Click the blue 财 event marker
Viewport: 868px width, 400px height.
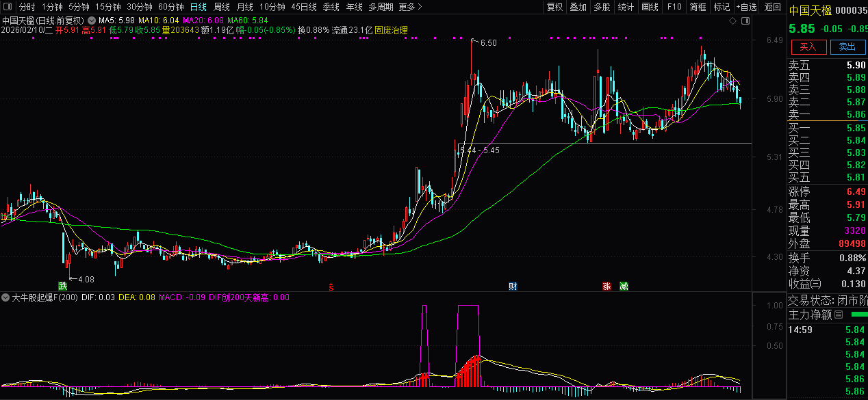point(513,286)
